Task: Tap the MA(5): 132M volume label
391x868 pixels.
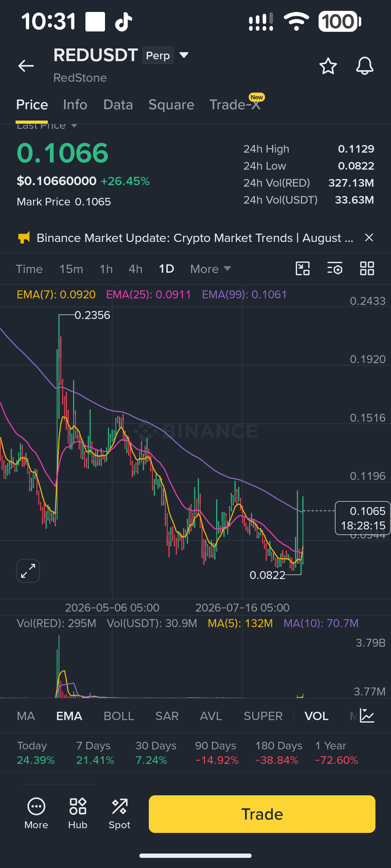Action: coord(240,623)
